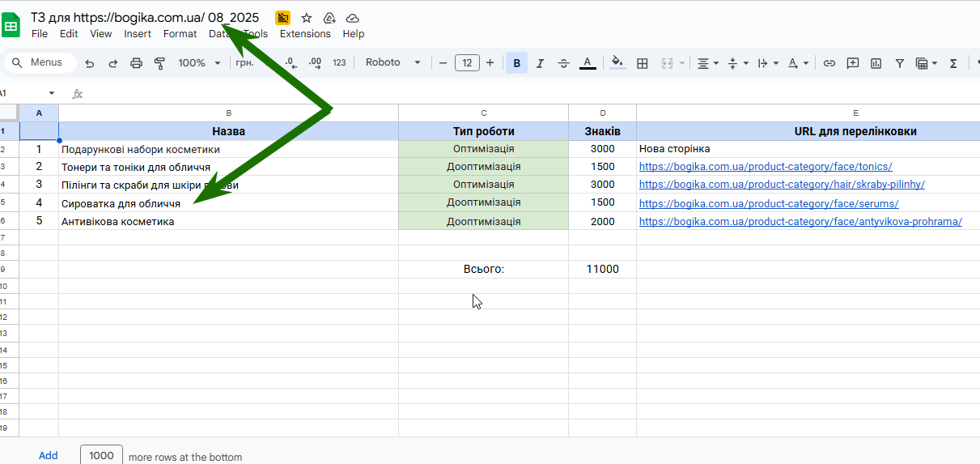
Task: Rename the document title
Action: coord(145,17)
